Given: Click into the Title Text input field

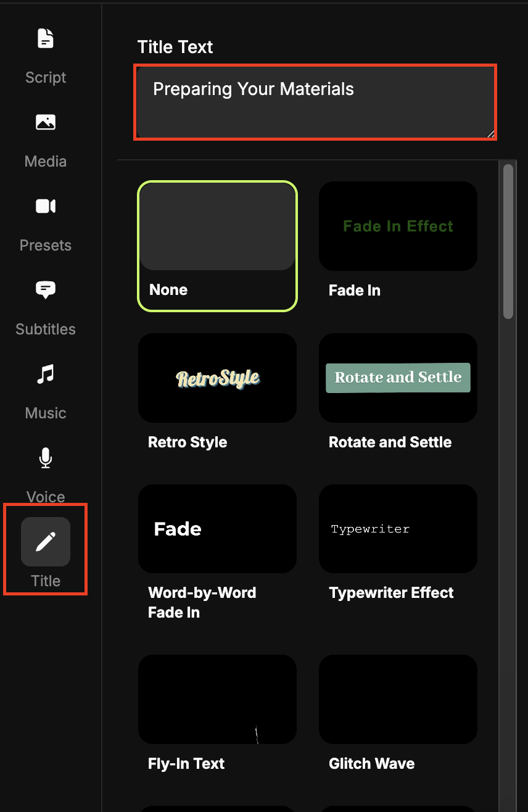Looking at the screenshot, I should click(x=315, y=102).
